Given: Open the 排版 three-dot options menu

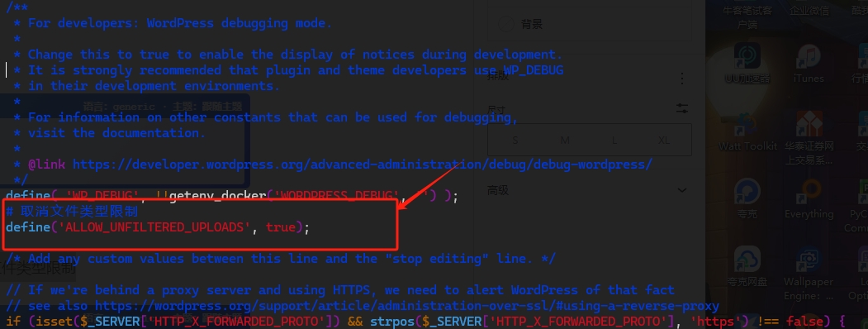Looking at the screenshot, I should pyautogui.click(x=682, y=78).
